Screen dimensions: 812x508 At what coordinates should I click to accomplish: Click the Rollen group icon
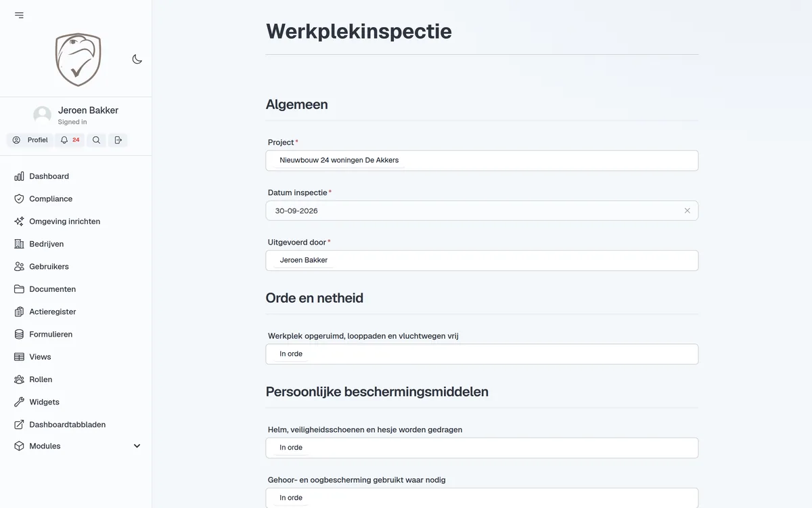coord(19,379)
